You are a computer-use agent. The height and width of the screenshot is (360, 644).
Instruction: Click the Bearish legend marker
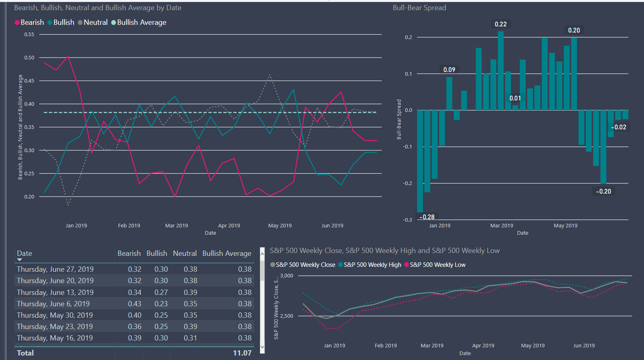(x=17, y=23)
